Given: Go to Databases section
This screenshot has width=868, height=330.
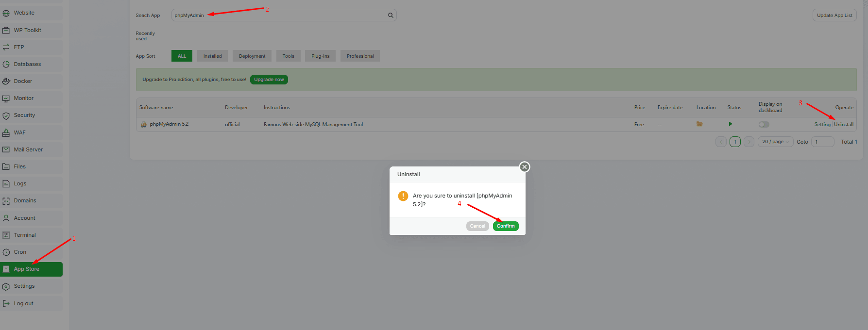Looking at the screenshot, I should (x=27, y=64).
